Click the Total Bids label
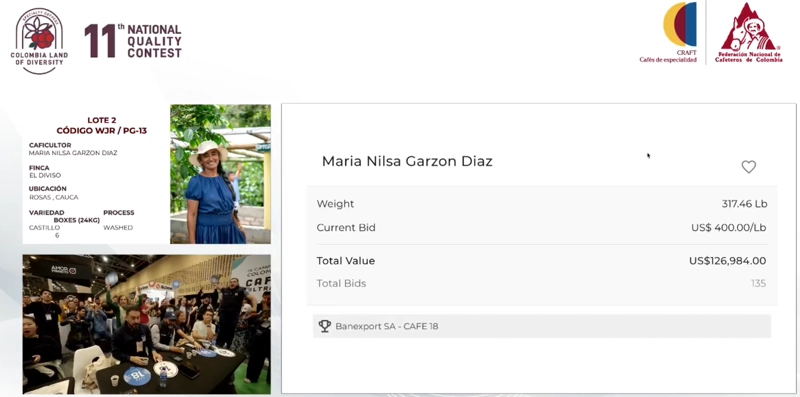This screenshot has width=800, height=397. (341, 283)
